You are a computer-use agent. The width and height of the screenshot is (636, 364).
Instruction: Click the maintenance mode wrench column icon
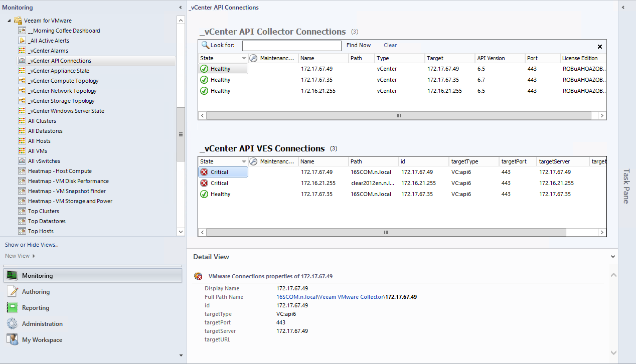click(x=253, y=58)
